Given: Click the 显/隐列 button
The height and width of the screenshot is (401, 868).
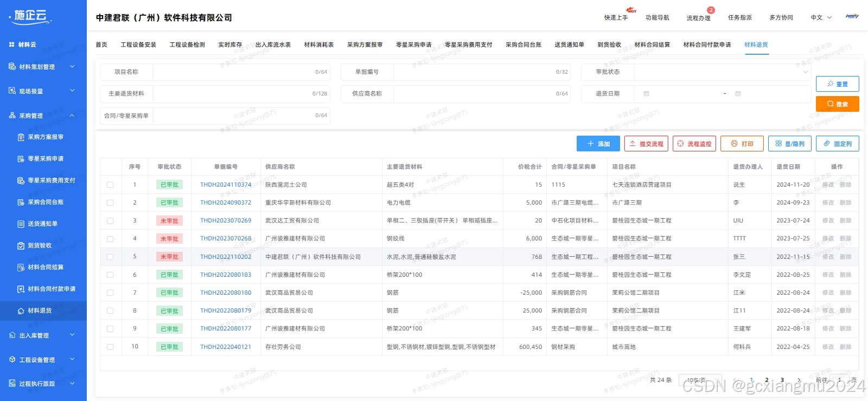Looking at the screenshot, I should pyautogui.click(x=790, y=143).
